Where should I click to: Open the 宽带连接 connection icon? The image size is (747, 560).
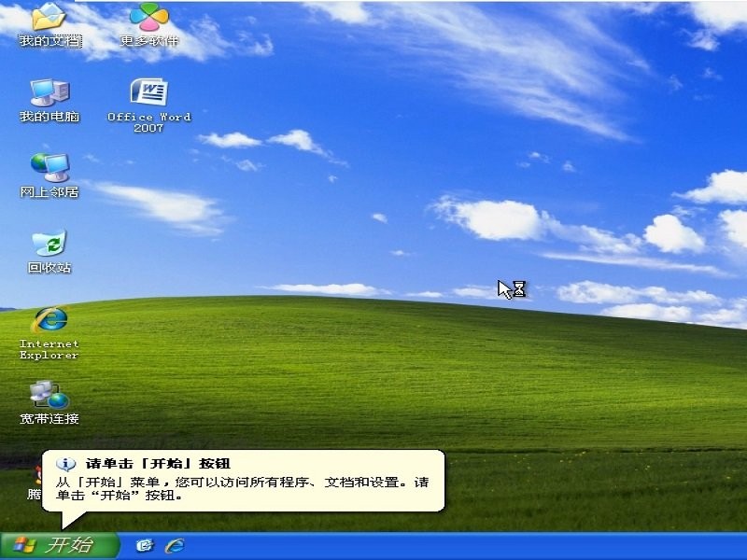pos(49,394)
